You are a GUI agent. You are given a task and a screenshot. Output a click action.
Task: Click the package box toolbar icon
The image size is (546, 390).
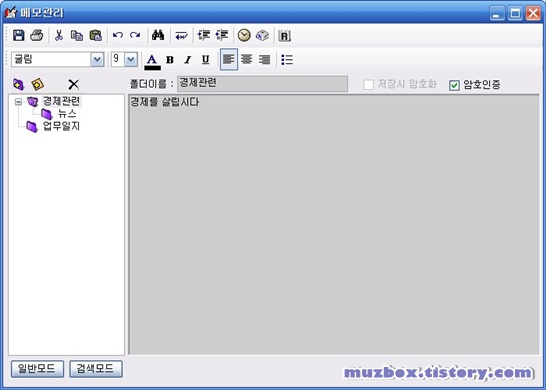[x=262, y=36]
